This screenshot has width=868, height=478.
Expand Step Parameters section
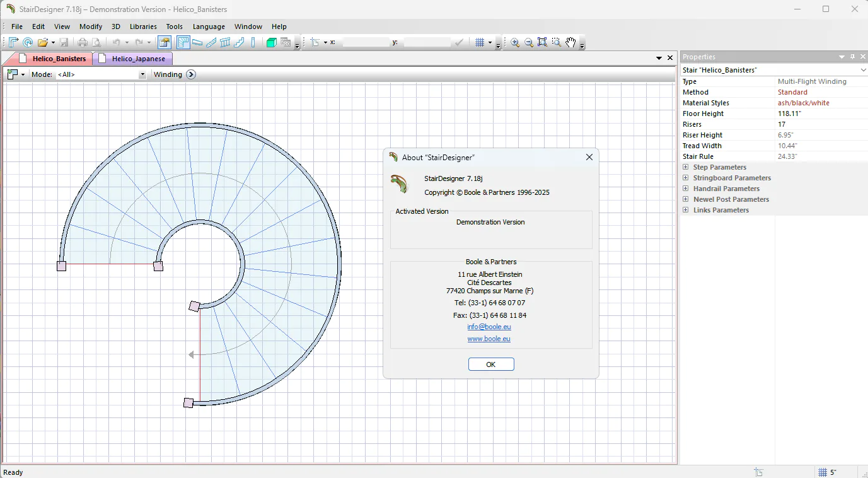[685, 167]
